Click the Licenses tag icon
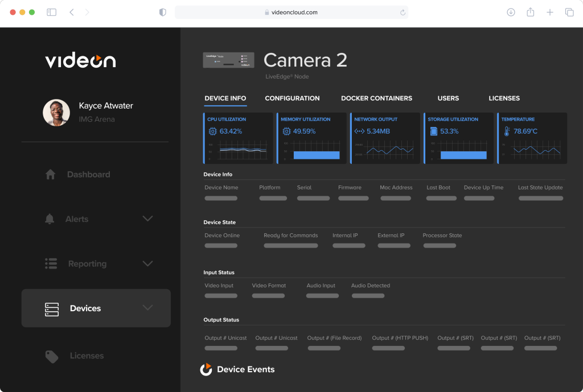 [x=52, y=356]
